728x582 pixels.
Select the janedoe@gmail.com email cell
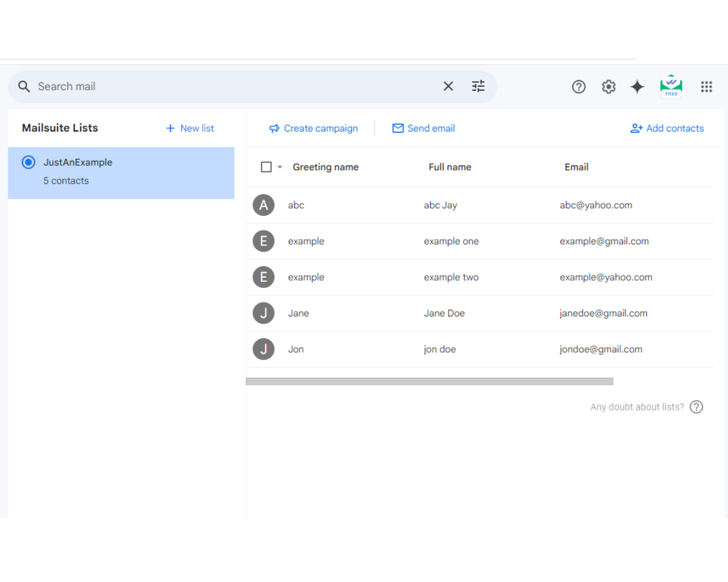pyautogui.click(x=604, y=313)
